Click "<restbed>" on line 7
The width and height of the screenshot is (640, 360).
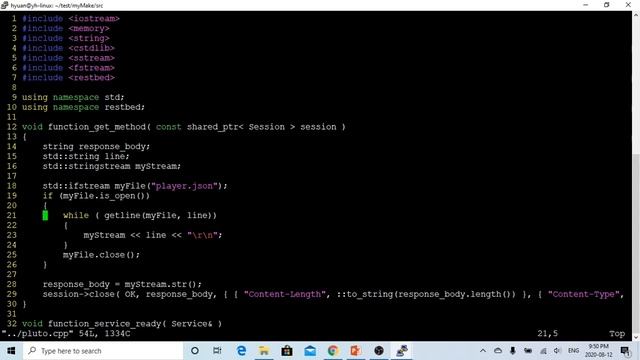click(91, 78)
